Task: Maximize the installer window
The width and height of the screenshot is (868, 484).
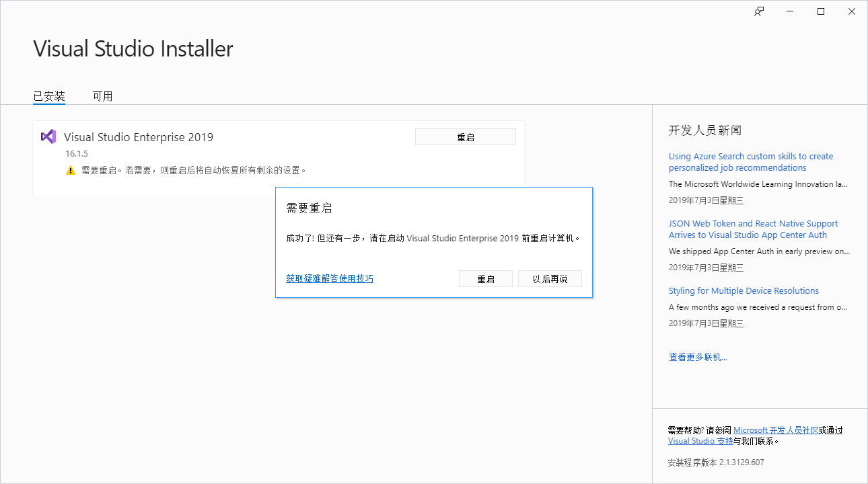Action: (x=821, y=11)
